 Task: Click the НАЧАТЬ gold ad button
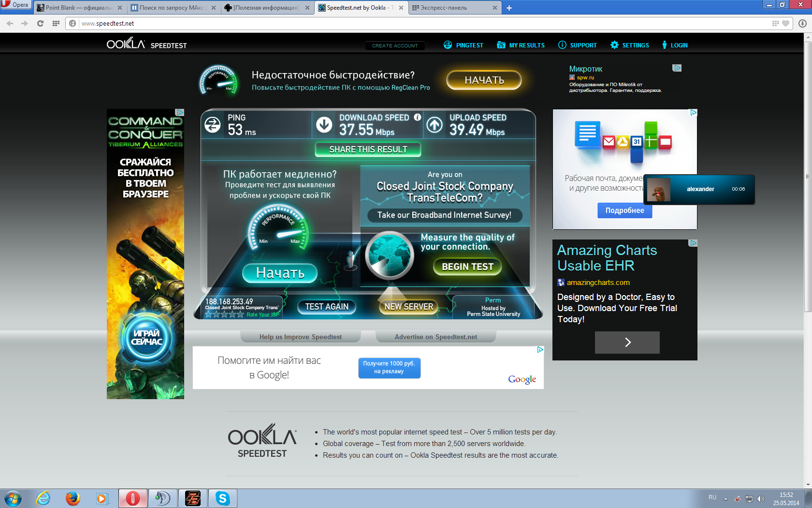(x=484, y=80)
